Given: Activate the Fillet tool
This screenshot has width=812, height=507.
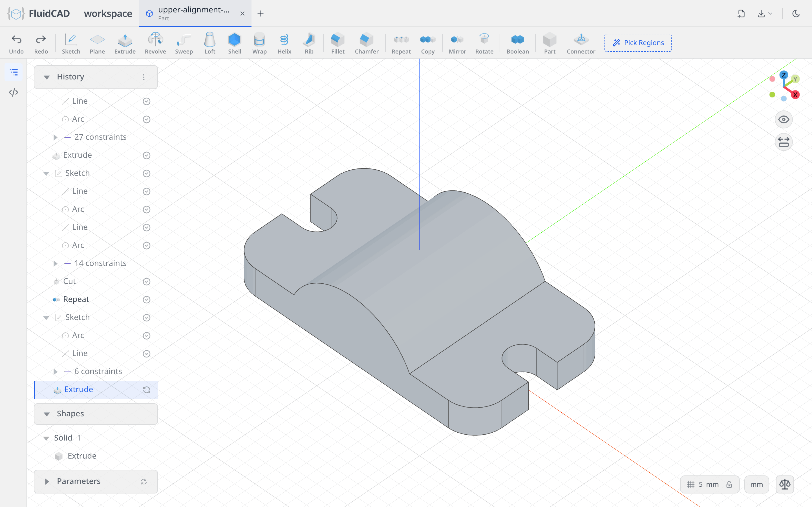Looking at the screenshot, I should click(337, 43).
